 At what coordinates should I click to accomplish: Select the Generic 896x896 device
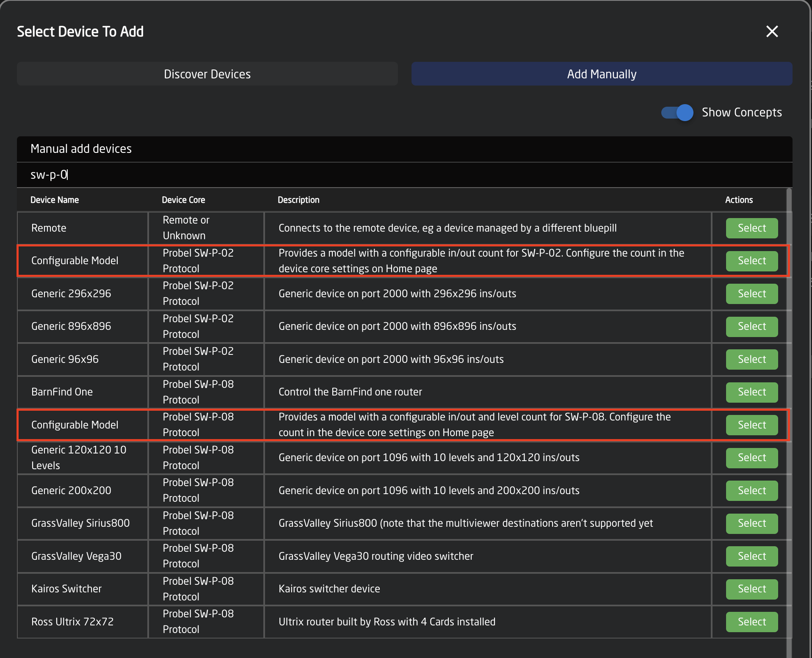pos(752,326)
